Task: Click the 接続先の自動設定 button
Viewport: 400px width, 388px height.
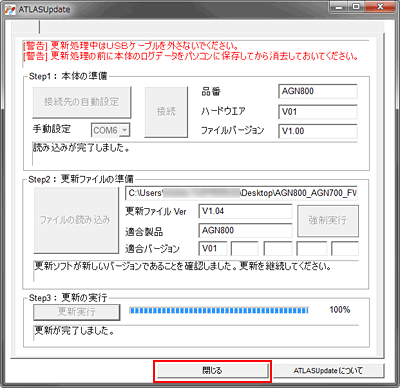Action: pos(82,102)
